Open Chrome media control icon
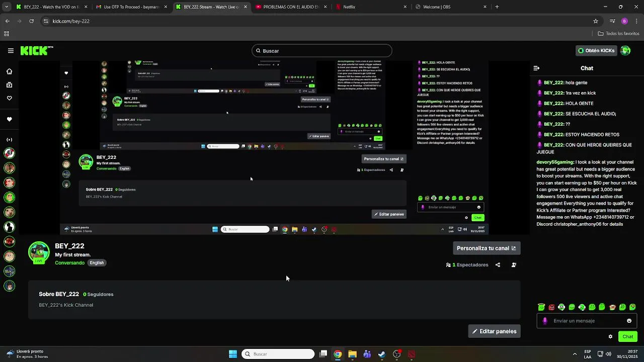644x362 pixels. [x=612, y=21]
